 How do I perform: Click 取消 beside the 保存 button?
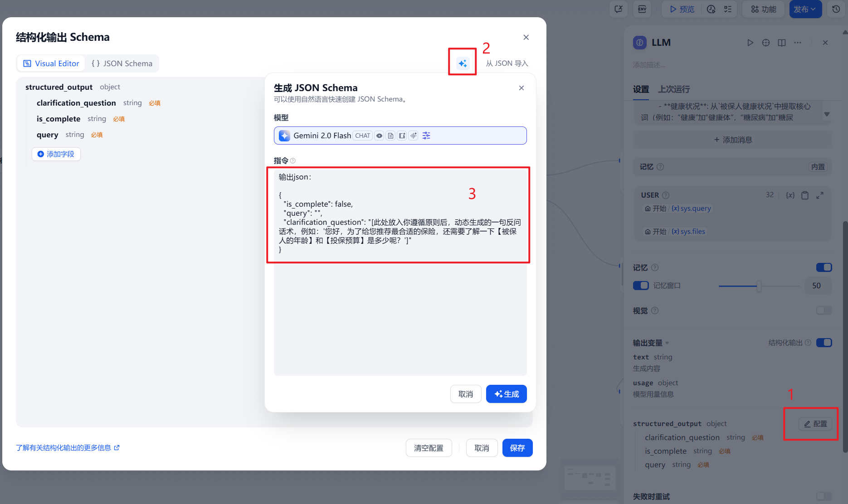click(482, 448)
